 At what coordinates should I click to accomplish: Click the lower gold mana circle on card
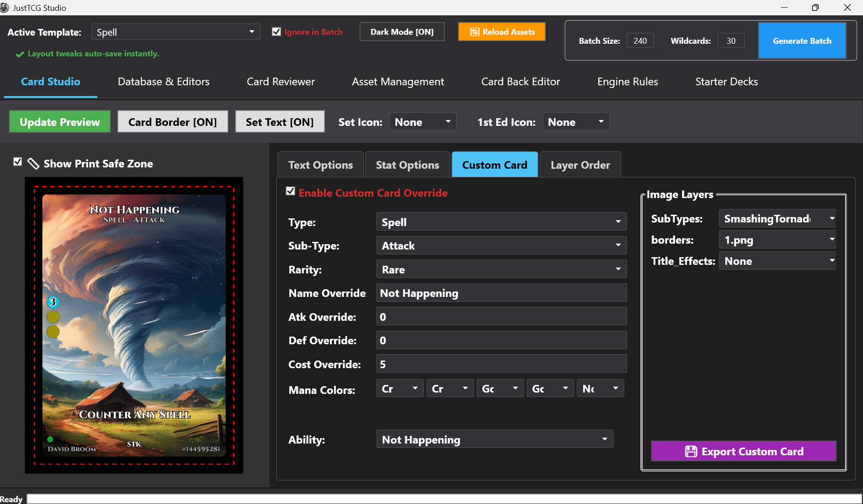coord(53,332)
